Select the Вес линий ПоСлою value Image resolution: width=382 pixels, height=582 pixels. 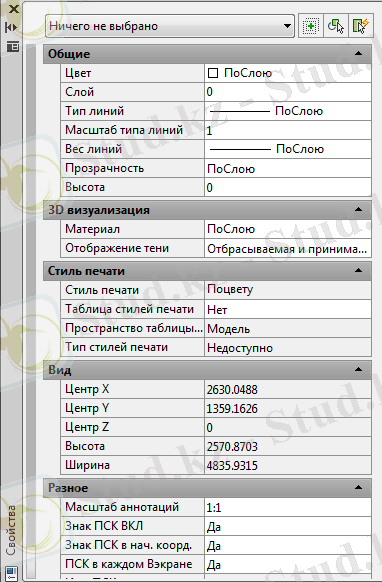(x=288, y=149)
